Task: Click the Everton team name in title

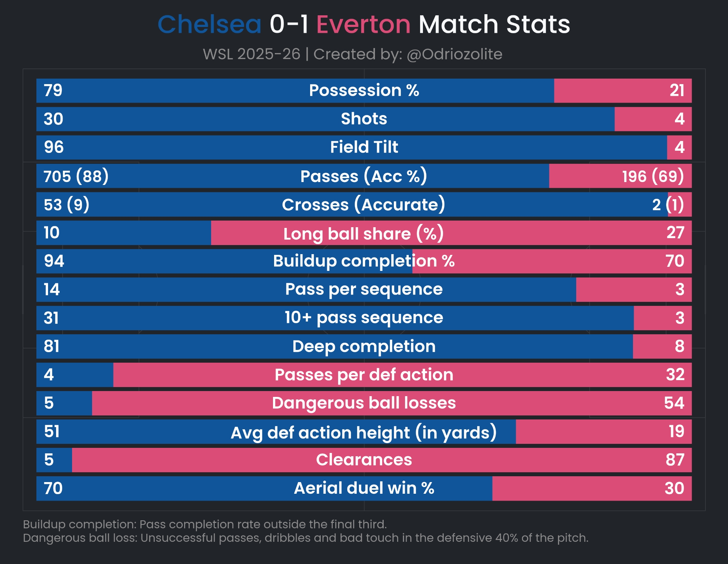Action: [x=363, y=25]
